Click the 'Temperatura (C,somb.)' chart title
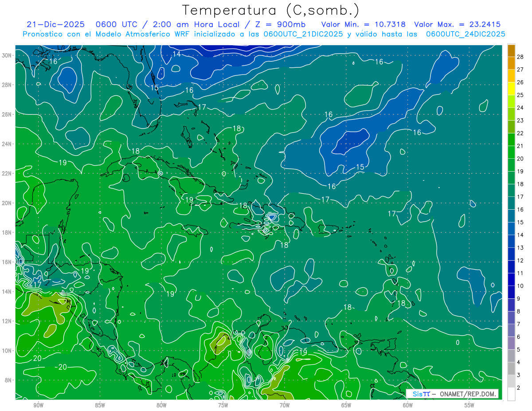 pyautogui.click(x=271, y=11)
